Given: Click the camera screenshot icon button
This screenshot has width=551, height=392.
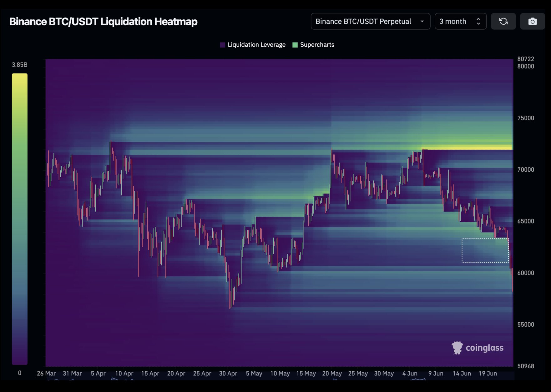Looking at the screenshot, I should (x=532, y=21).
